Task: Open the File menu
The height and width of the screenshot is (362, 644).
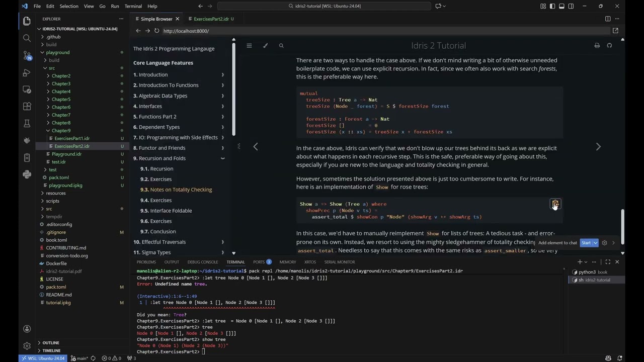Action: [37, 6]
